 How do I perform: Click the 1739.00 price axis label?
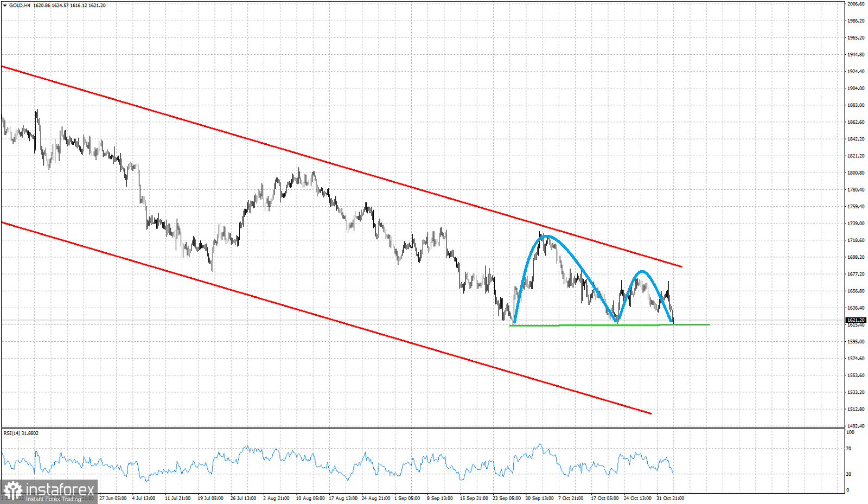tap(856, 223)
